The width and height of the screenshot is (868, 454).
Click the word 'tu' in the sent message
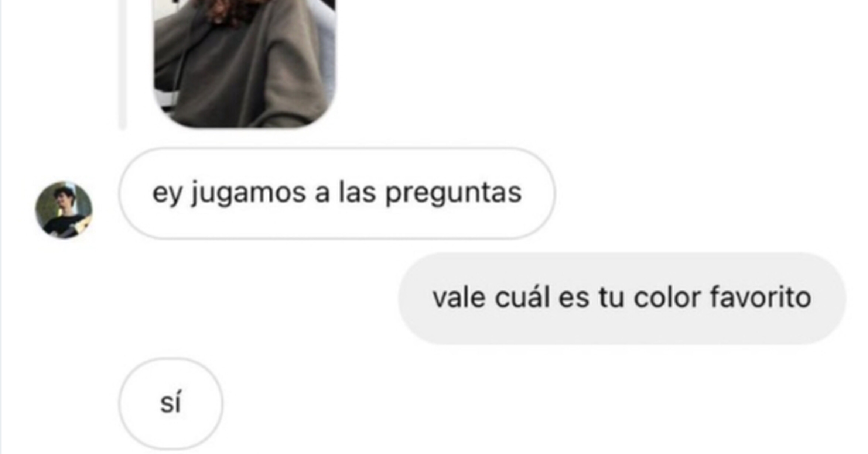click(x=611, y=297)
